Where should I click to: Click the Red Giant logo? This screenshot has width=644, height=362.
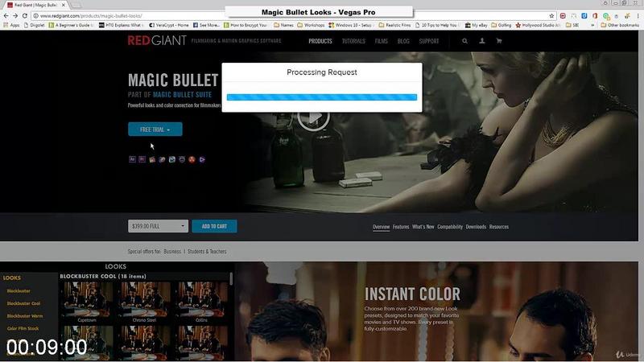click(157, 41)
